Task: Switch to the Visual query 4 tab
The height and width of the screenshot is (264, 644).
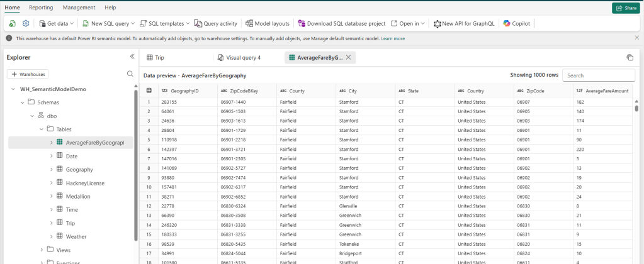Action: click(x=239, y=57)
